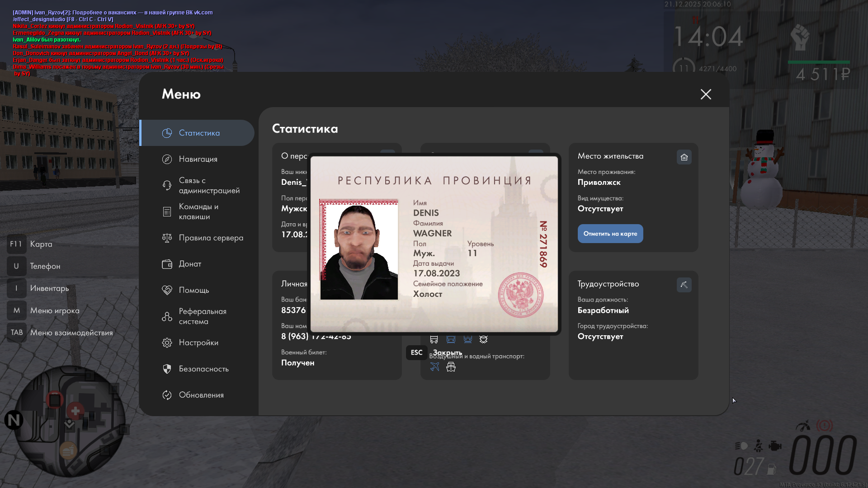Click the circular minimap

[70, 421]
